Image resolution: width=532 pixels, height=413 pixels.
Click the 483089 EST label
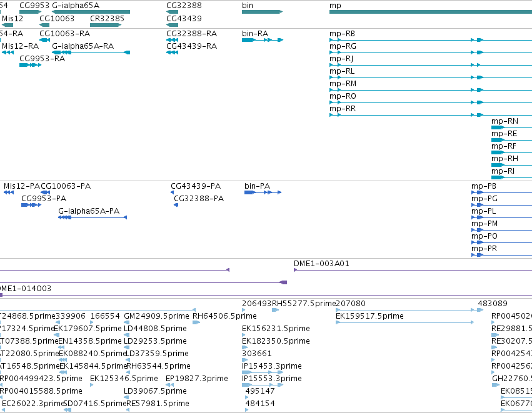[493, 304]
